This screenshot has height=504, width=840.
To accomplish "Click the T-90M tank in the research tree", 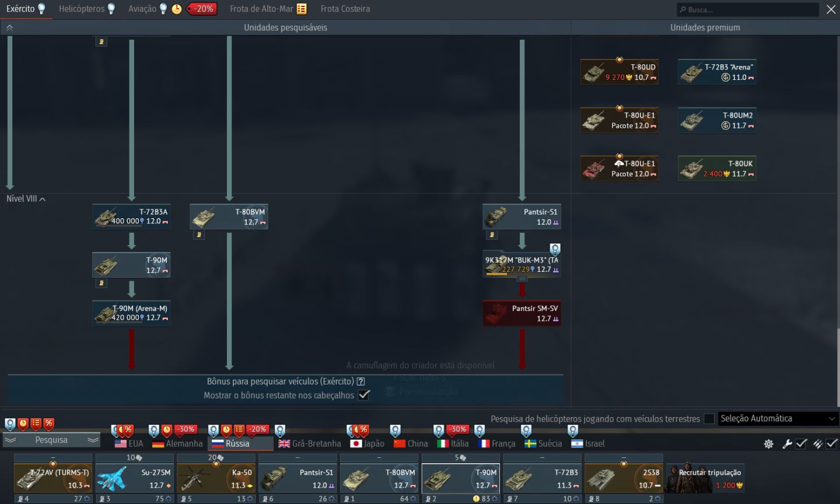I will [131, 265].
